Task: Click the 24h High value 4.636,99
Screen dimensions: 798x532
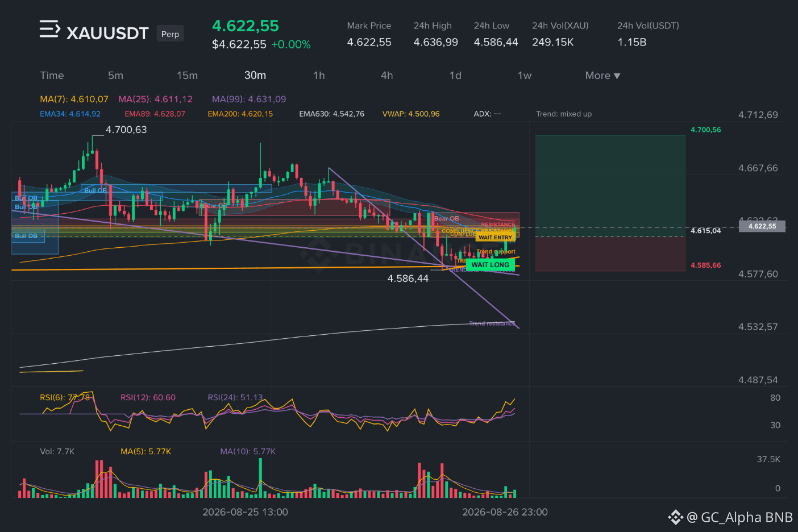Action: 435,42
